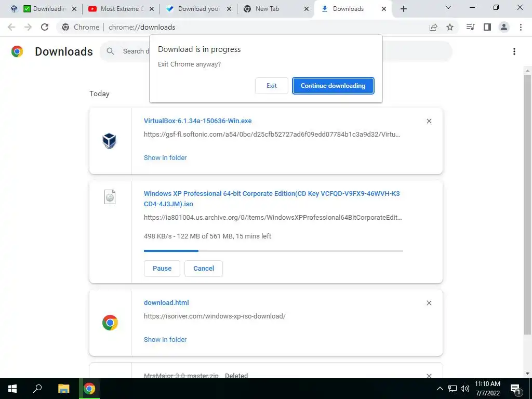The image size is (532, 399).
Task: Close the Most Extreme YouTube tab
Action: click(152, 9)
